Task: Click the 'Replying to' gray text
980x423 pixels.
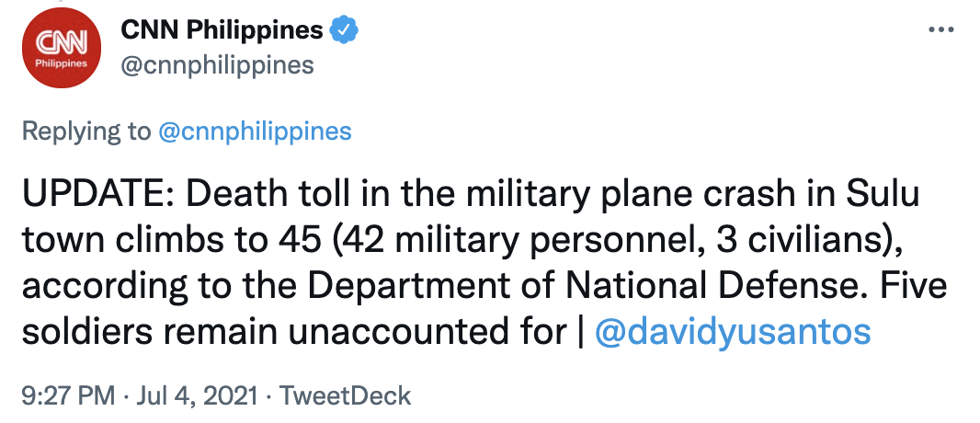Action: (85, 131)
